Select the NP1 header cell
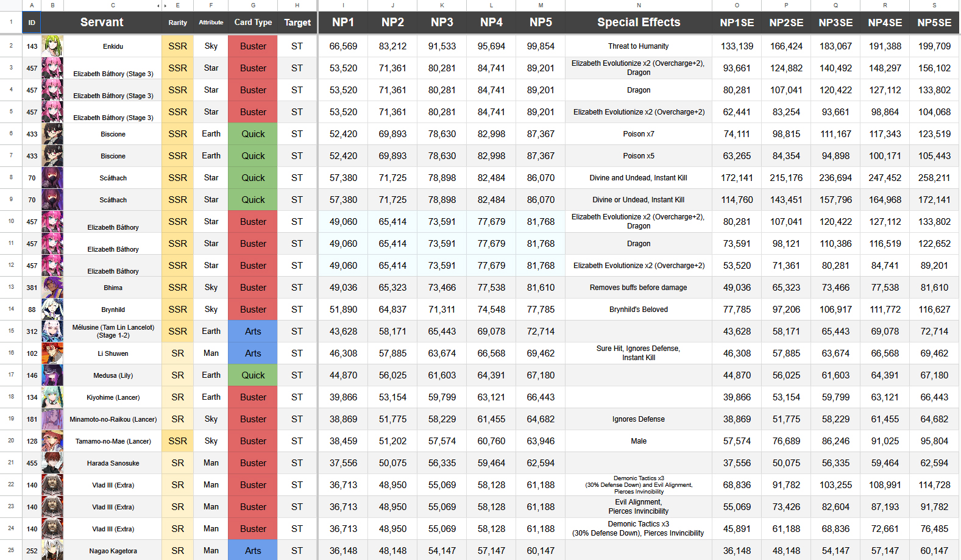This screenshot has height=560, width=961. (x=343, y=23)
